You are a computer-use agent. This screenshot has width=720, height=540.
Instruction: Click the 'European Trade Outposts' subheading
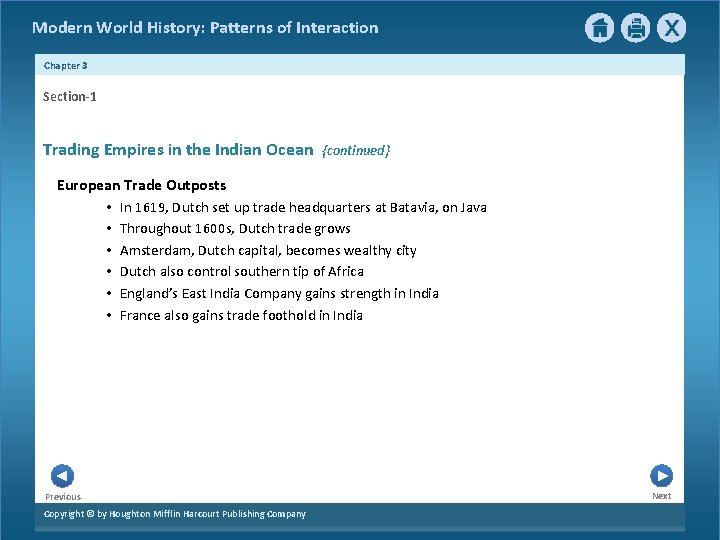(141, 185)
